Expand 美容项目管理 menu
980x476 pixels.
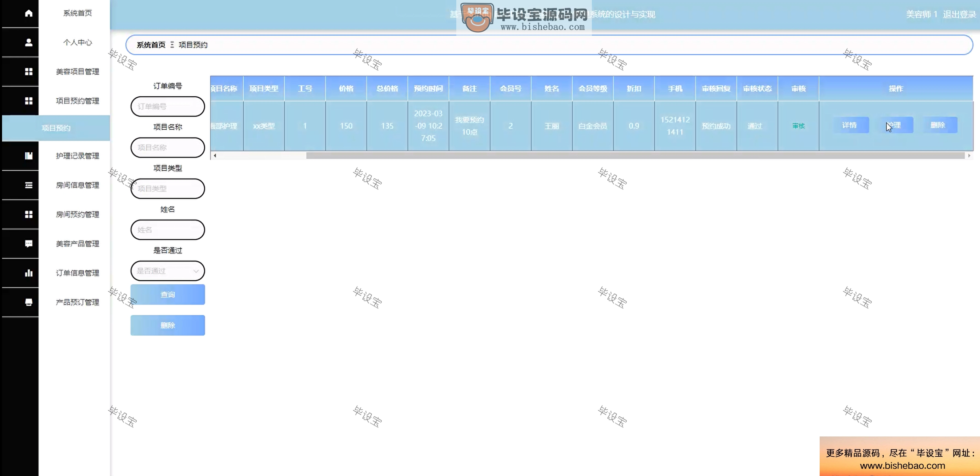[x=78, y=72]
